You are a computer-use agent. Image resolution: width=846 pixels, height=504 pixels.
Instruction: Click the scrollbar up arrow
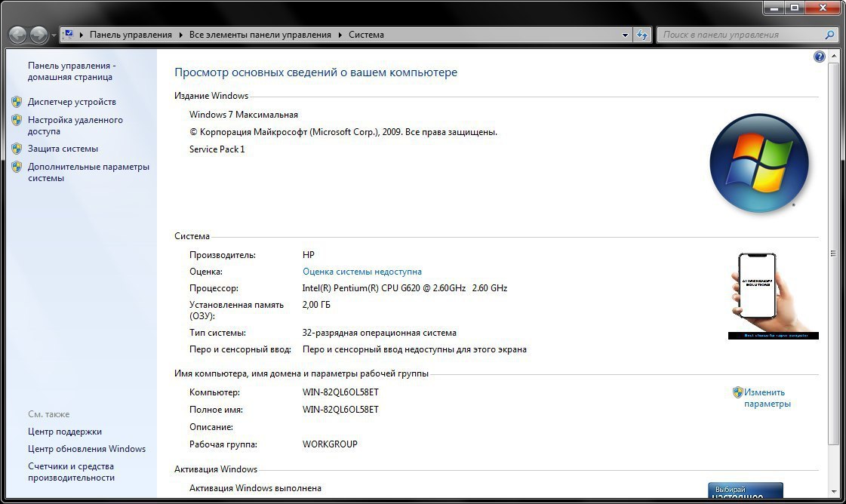point(834,56)
